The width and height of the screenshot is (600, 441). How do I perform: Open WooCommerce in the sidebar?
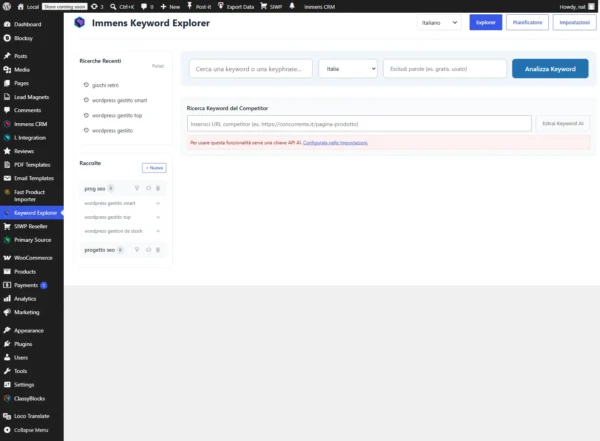point(32,258)
